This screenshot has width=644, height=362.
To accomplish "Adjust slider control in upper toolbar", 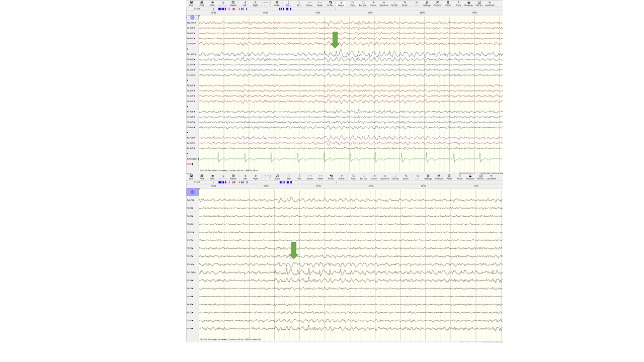I will [266, 3].
